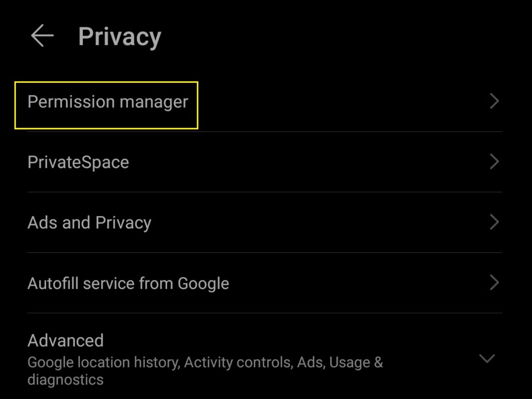Click the Permission manager chevron arrow

point(494,101)
